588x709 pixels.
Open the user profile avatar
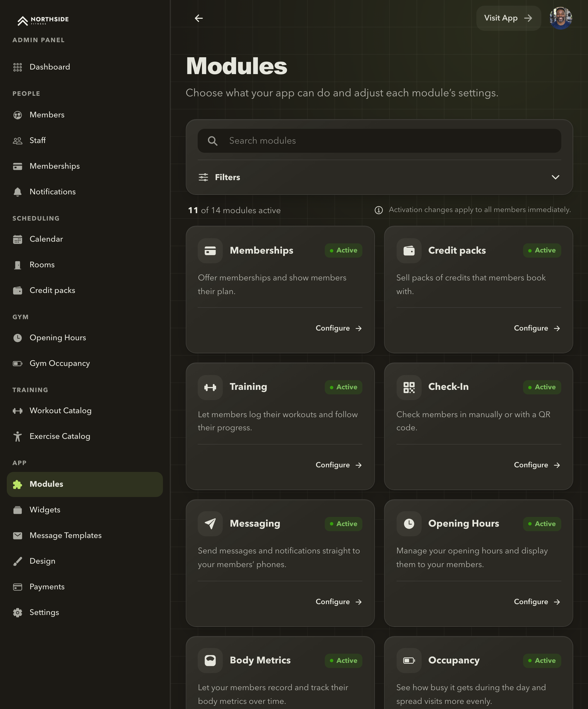(x=561, y=18)
